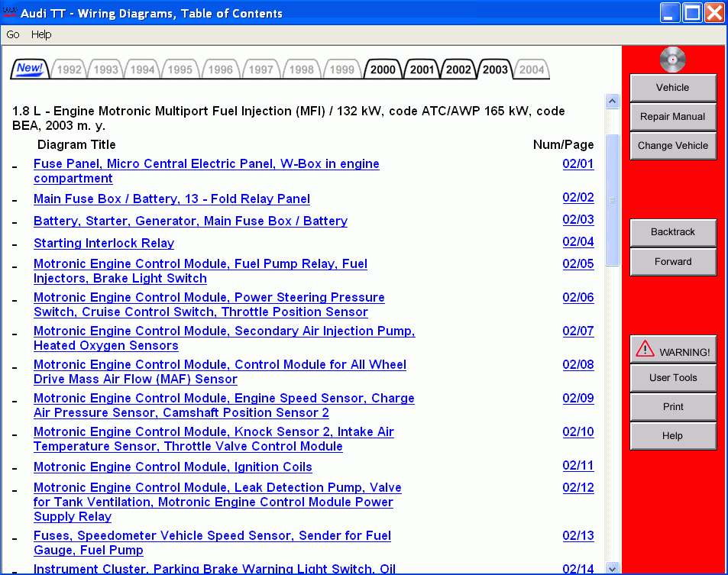Open Fuel Pump Relay, Fuel Injectors diagram link
This screenshot has height=575, width=728.
(x=200, y=271)
